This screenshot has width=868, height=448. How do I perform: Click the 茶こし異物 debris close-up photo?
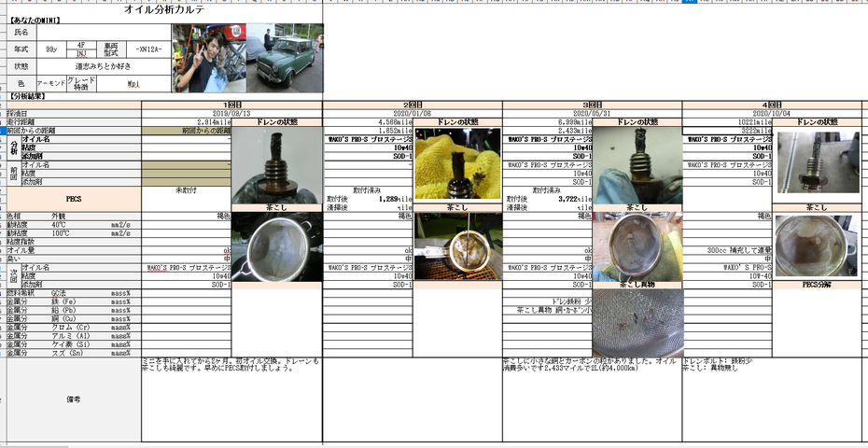tap(637, 324)
